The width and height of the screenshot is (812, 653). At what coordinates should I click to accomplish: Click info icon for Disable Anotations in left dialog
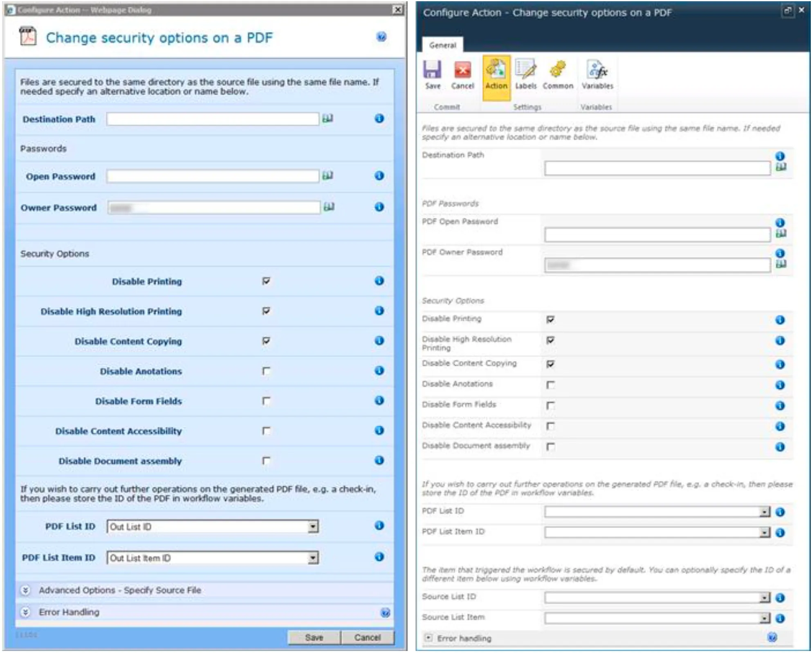[379, 371]
